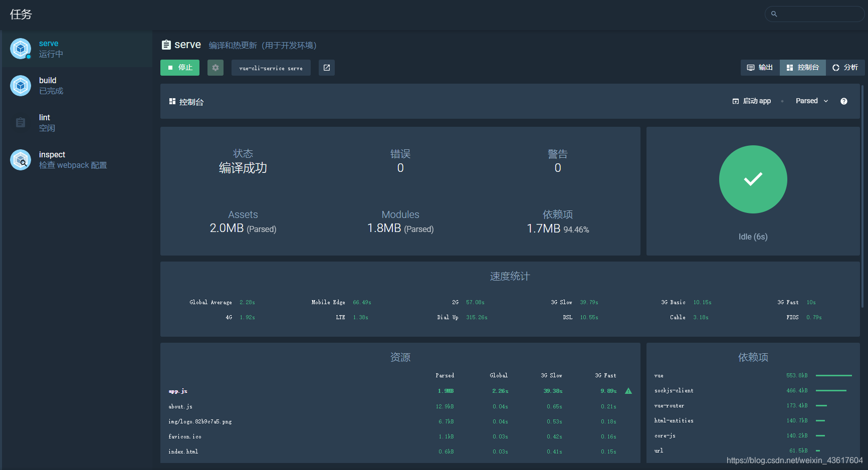Open the Parsed size mode dropdown
This screenshot has width=868, height=470.
(812, 101)
